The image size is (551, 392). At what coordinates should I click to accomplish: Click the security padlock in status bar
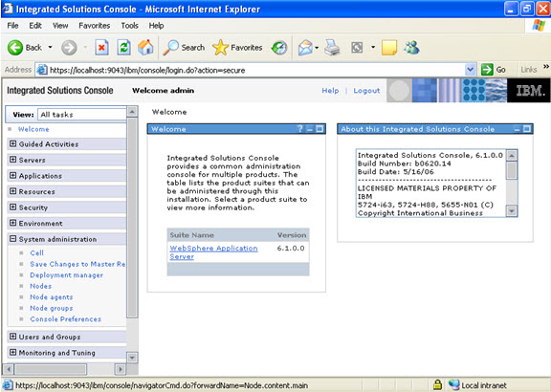tap(437, 384)
